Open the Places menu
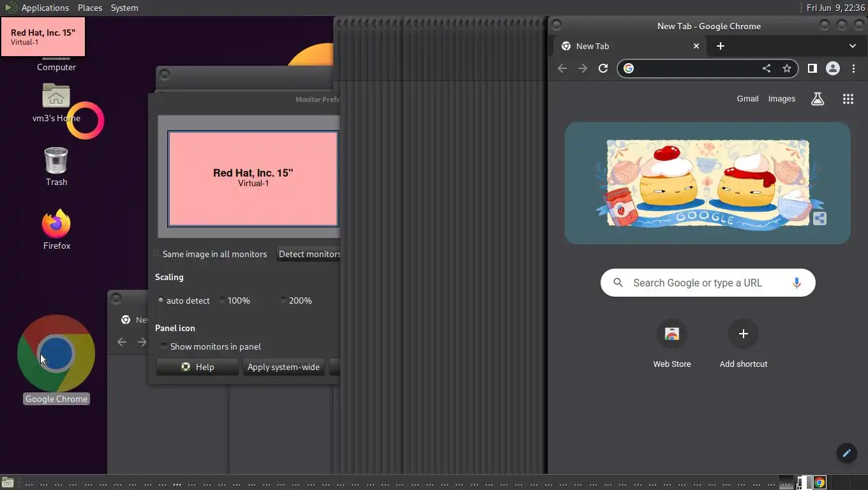This screenshot has height=490, width=868. click(90, 8)
